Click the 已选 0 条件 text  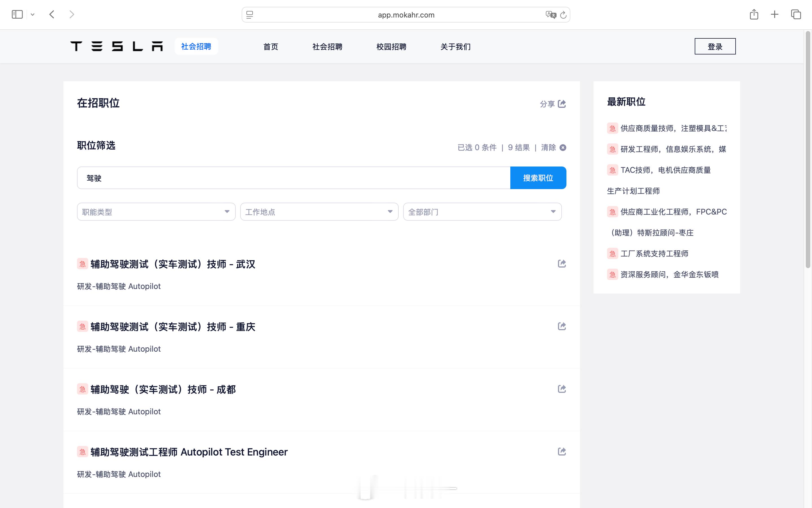point(477,148)
